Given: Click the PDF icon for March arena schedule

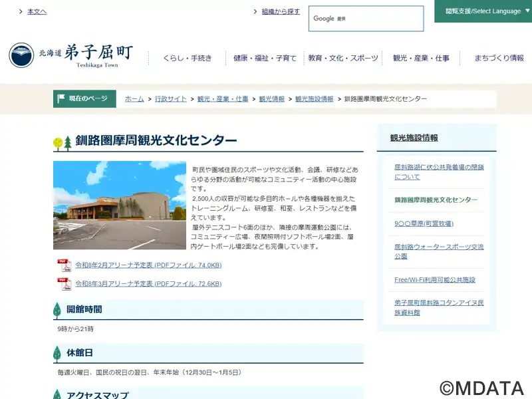Looking at the screenshot, I should tap(64, 284).
